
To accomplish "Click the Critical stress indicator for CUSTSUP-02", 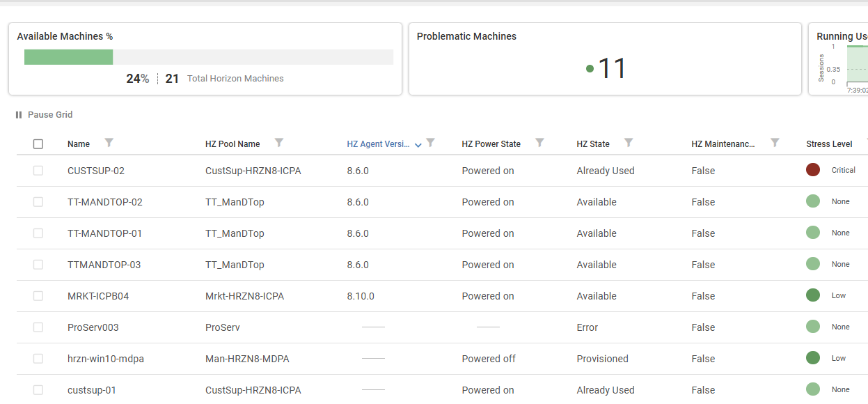I will [x=812, y=170].
